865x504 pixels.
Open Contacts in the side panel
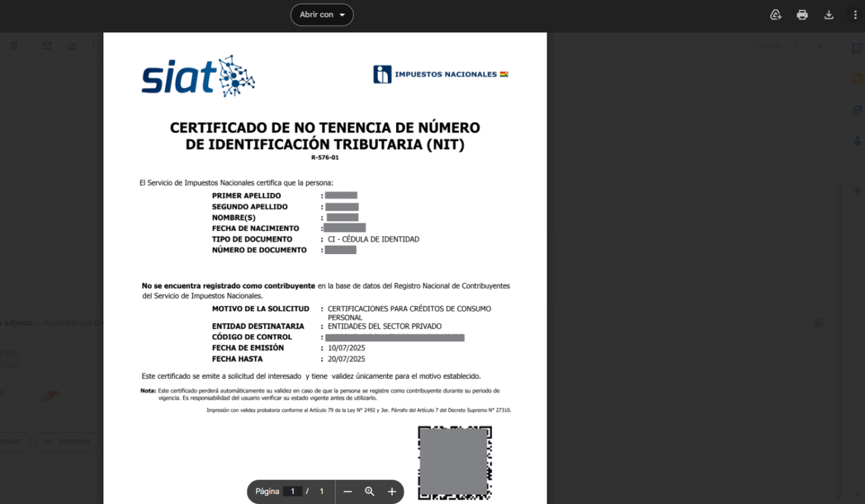857,140
